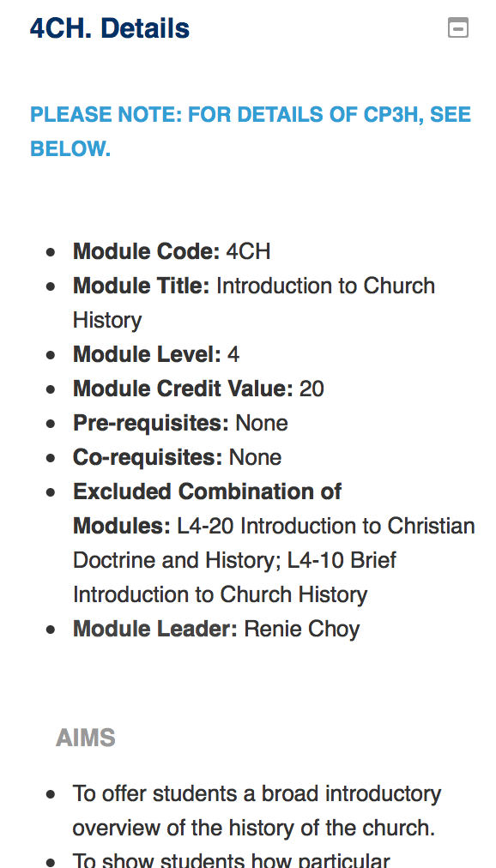Click L4-10 Brief Introduction text

pyautogui.click(x=235, y=577)
